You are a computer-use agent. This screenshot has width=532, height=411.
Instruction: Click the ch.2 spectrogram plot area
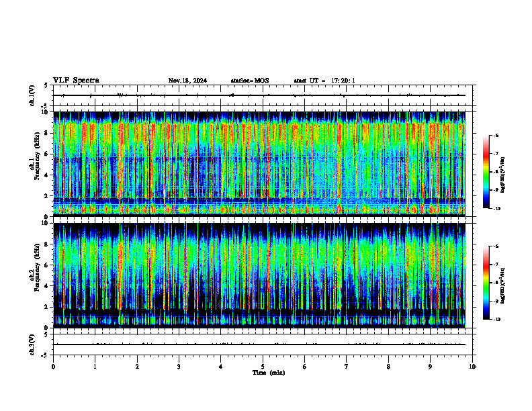(x=259, y=275)
